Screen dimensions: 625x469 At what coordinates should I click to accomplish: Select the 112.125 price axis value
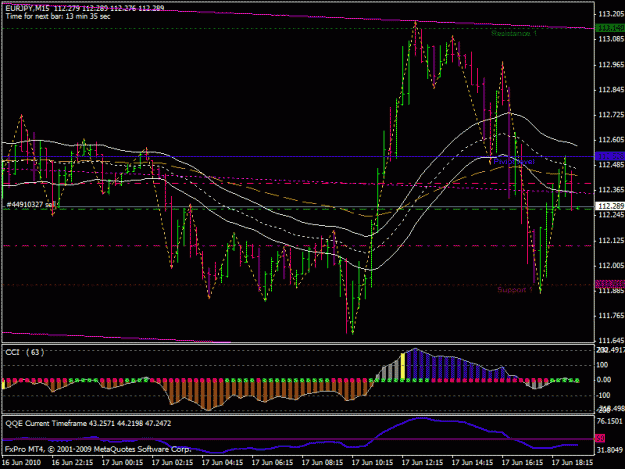pyautogui.click(x=611, y=240)
